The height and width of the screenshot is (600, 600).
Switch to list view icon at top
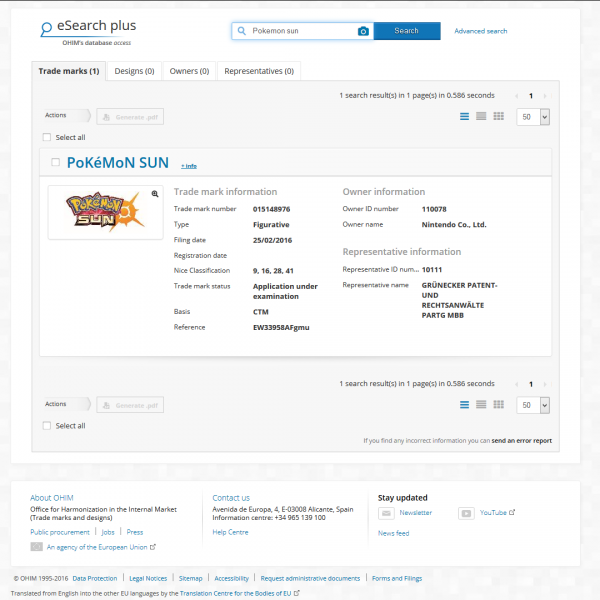coord(464,117)
